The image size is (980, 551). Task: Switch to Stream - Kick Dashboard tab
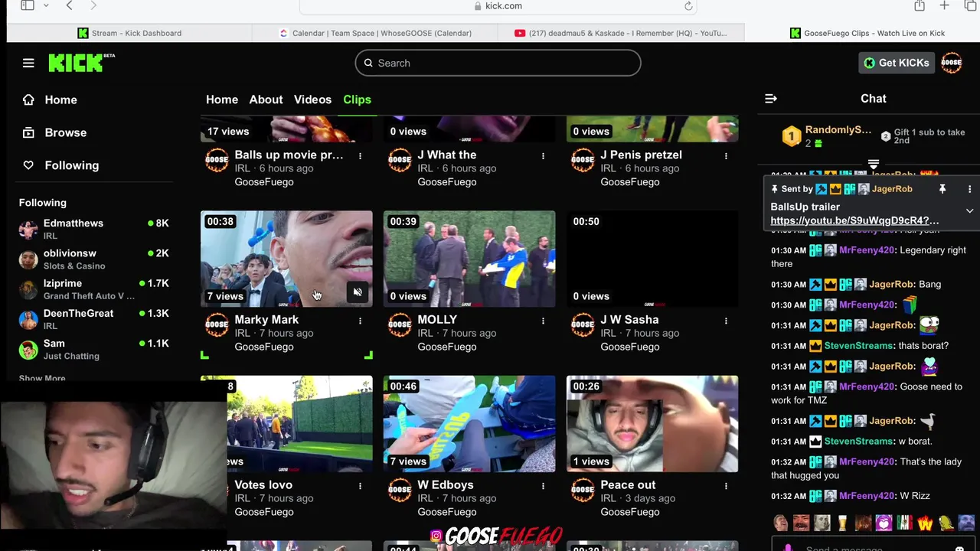129,33
